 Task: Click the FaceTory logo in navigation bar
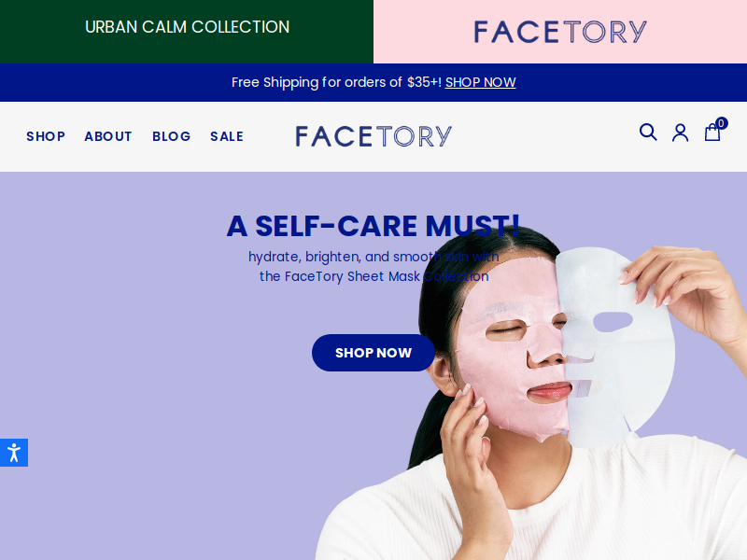pyautogui.click(x=373, y=136)
